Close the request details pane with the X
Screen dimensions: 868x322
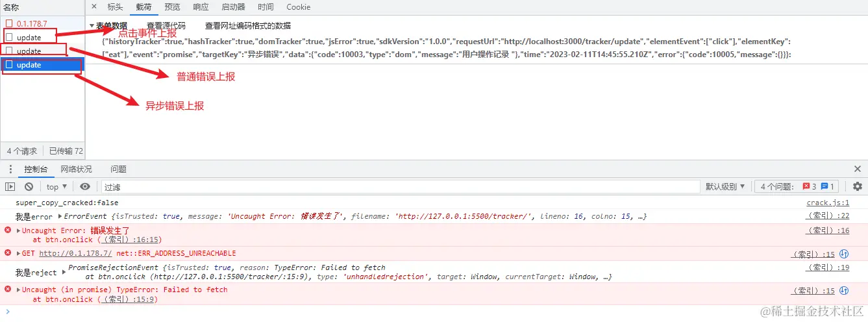[94, 6]
